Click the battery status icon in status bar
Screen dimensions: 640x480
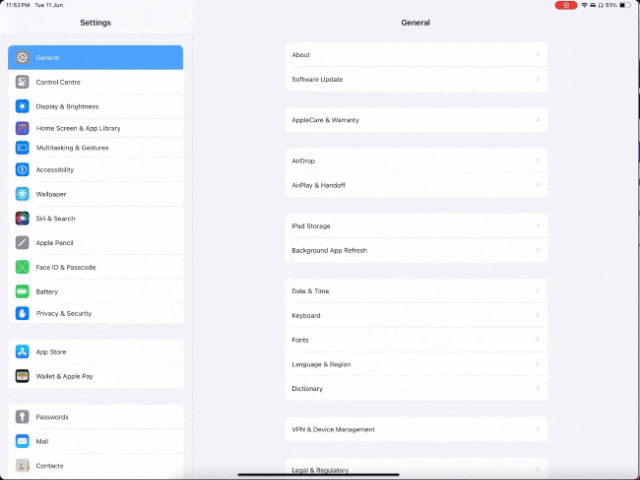pos(625,5)
